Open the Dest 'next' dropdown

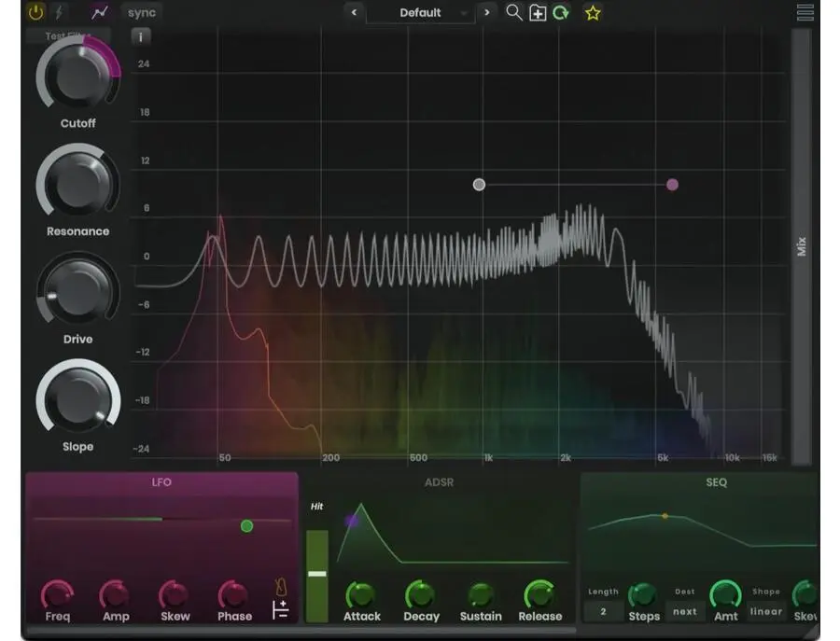[685, 611]
